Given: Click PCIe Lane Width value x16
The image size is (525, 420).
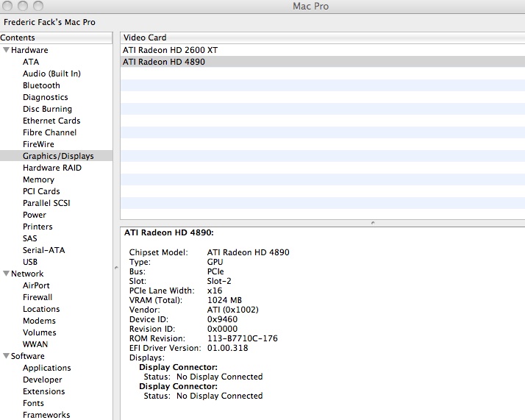Looking at the screenshot, I should (215, 291).
